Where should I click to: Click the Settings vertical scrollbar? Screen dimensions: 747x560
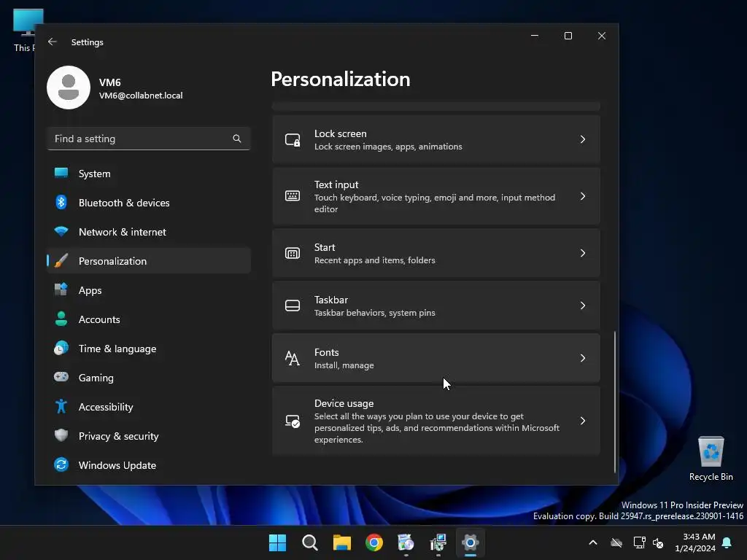[x=614, y=402]
